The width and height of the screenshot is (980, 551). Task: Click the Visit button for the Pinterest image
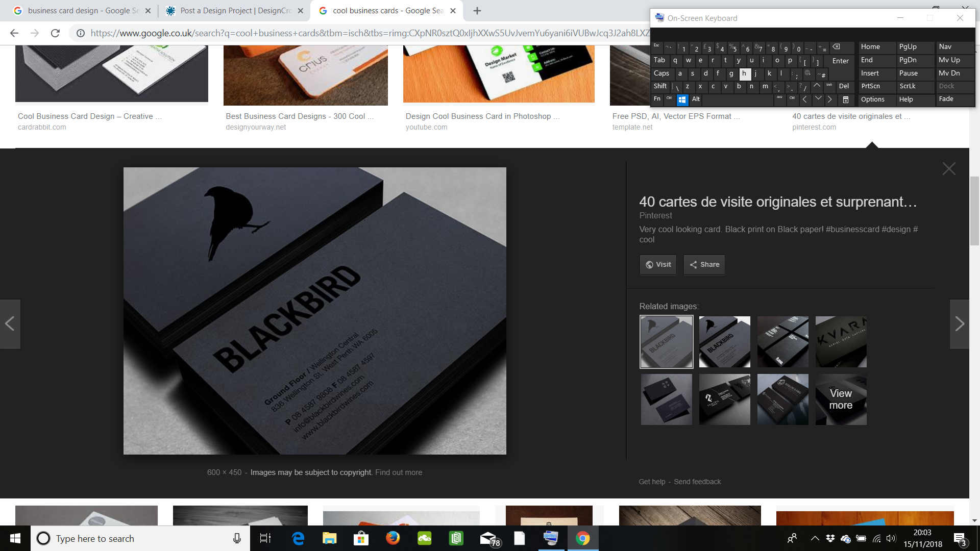658,265
